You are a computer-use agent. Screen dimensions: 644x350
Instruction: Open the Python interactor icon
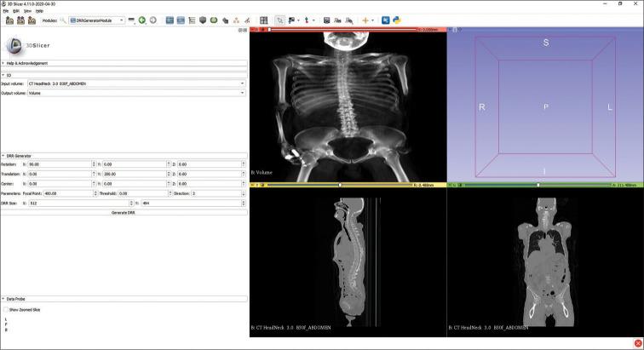397,20
